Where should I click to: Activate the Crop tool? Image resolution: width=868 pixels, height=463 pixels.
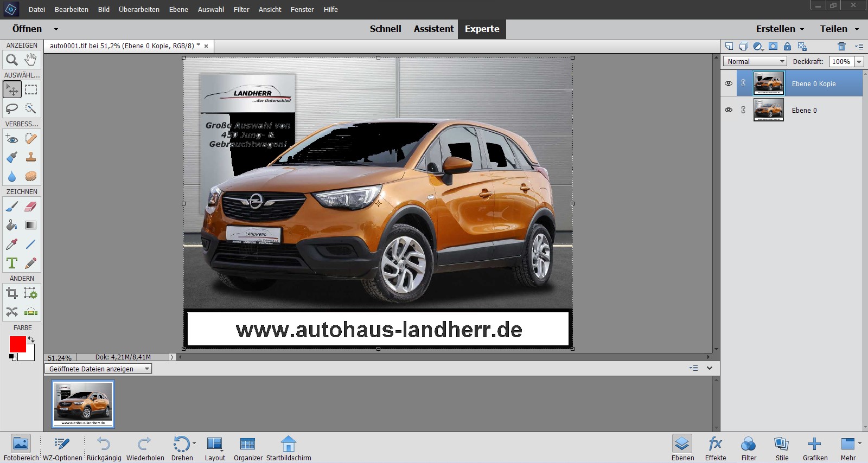[12, 293]
